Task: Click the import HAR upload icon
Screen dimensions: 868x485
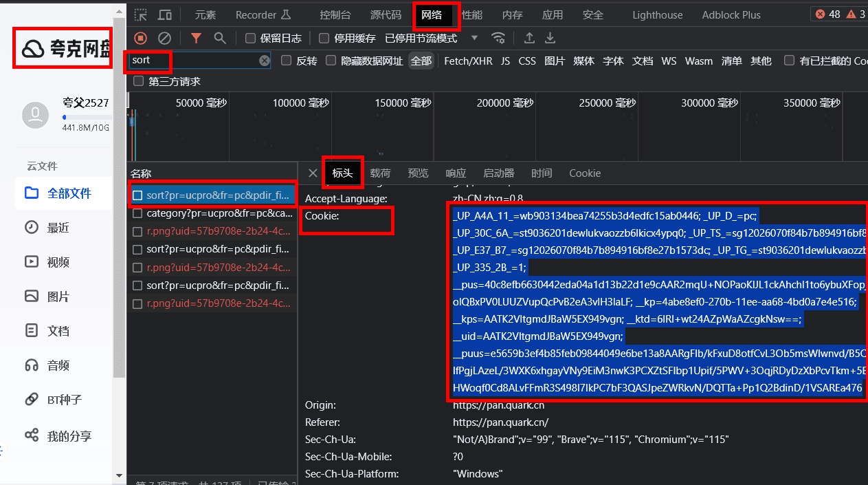Action: pos(529,38)
